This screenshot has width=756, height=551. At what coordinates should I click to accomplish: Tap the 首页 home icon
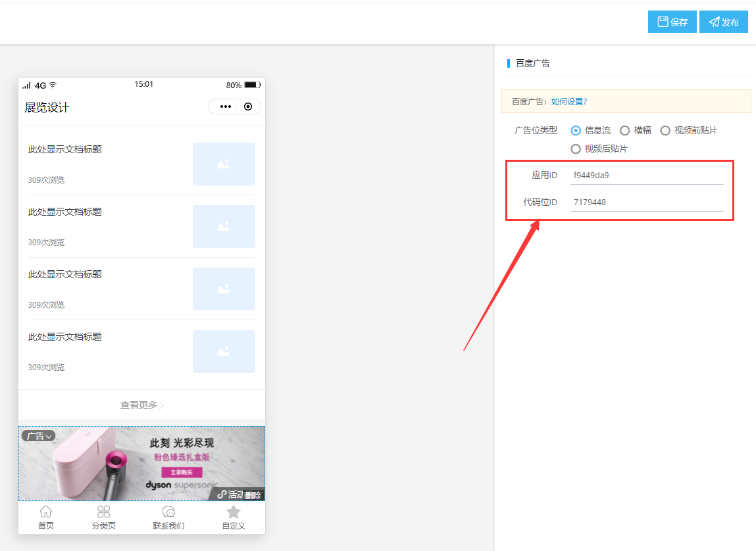(45, 510)
